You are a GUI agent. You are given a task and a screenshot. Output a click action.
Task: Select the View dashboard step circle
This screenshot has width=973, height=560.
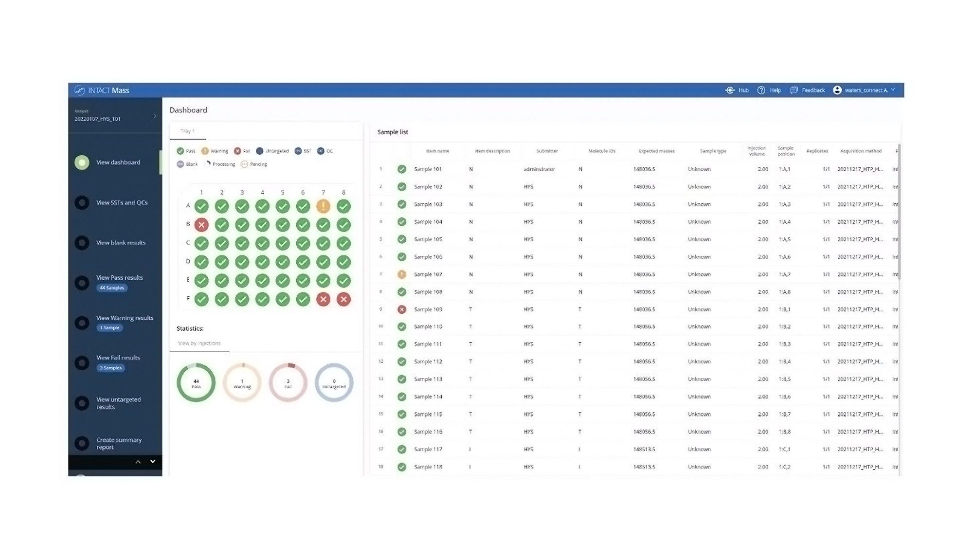[82, 163]
